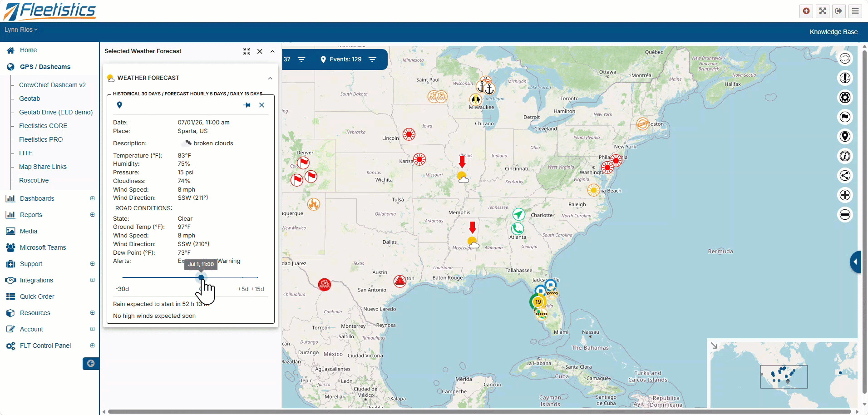Screen dimensions: 868x415
Task: Zoom in the map with plus control
Action: click(x=845, y=195)
